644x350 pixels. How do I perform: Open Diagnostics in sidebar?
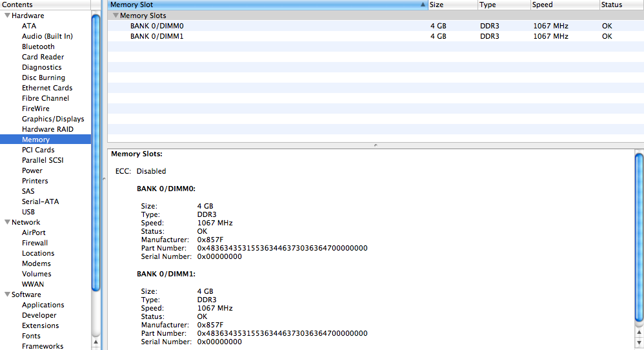click(x=42, y=67)
